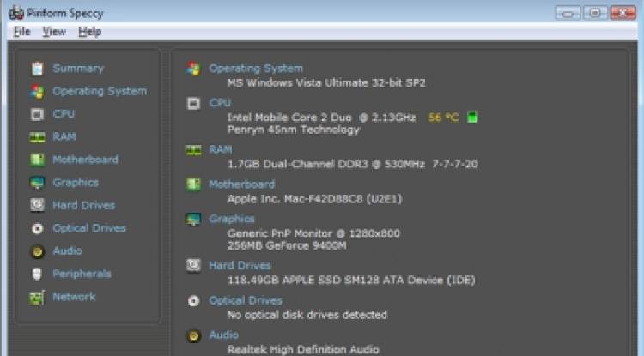Click '118.49GB APPLE SSD SM128 ATA Device' text

[x=337, y=281]
